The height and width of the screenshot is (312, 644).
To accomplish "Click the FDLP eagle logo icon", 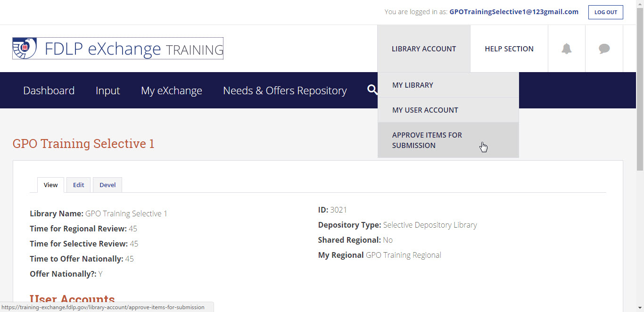I will tap(25, 48).
